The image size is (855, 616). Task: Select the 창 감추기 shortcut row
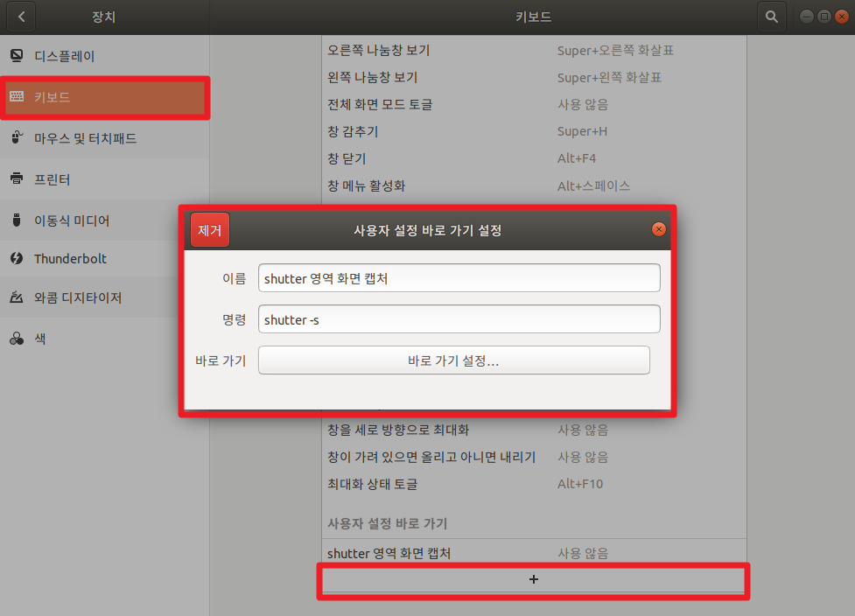[535, 131]
